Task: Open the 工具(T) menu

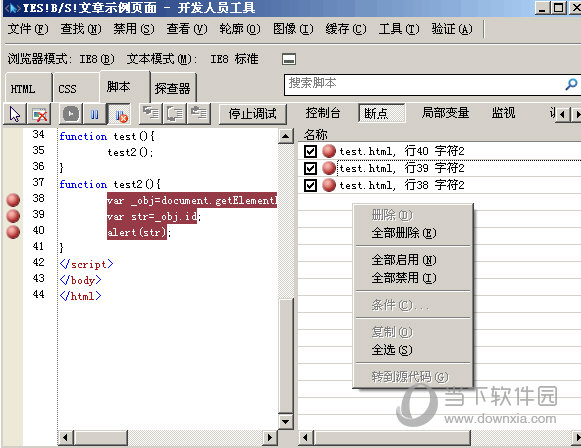Action: 399,29
